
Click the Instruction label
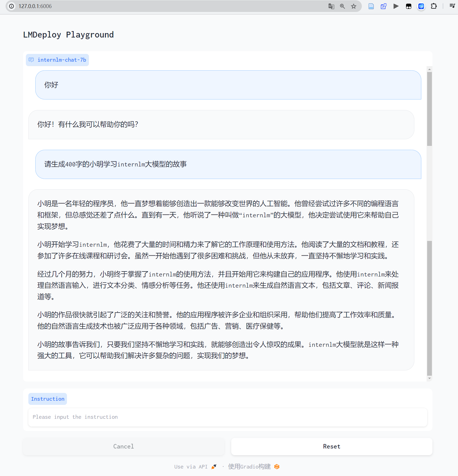[48, 399]
